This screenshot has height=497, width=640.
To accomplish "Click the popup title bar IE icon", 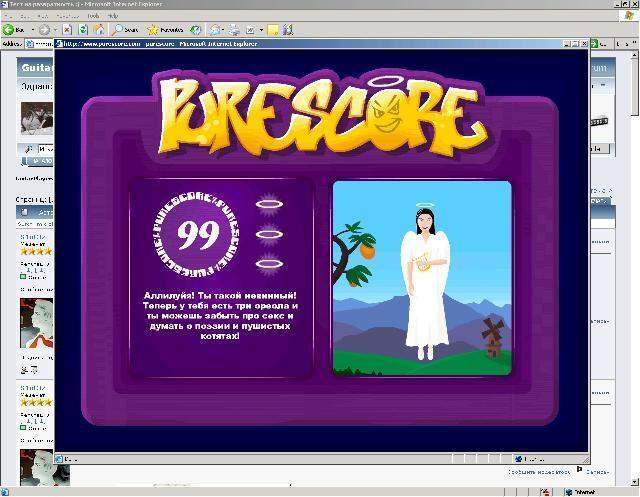I will (59, 44).
